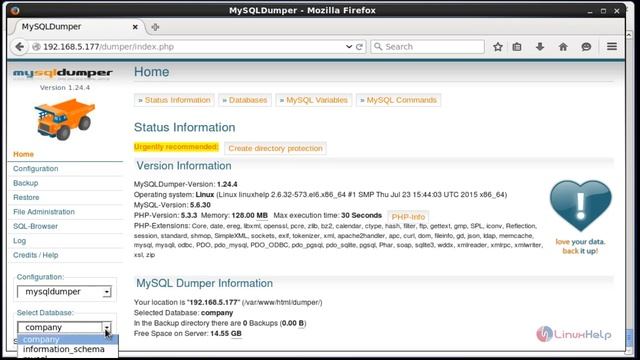Screen dimensions: 640x360
Task: Open Credits / Help in sidebar
Action: coord(36,255)
